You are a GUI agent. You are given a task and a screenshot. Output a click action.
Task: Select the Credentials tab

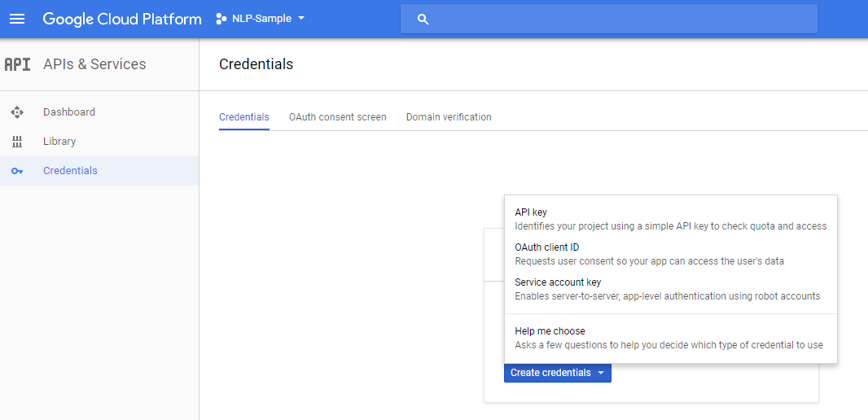coord(244,117)
